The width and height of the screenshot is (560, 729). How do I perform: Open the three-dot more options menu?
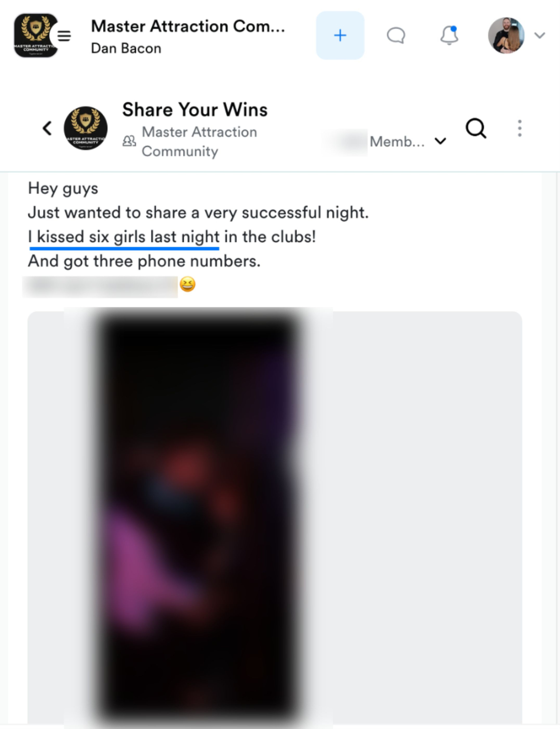coord(519,129)
